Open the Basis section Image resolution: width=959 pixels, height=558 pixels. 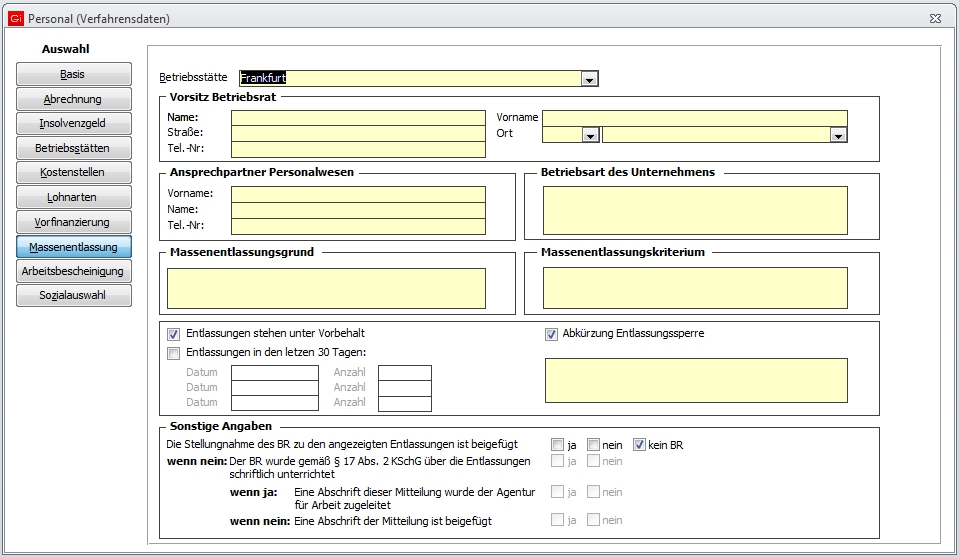(x=73, y=74)
